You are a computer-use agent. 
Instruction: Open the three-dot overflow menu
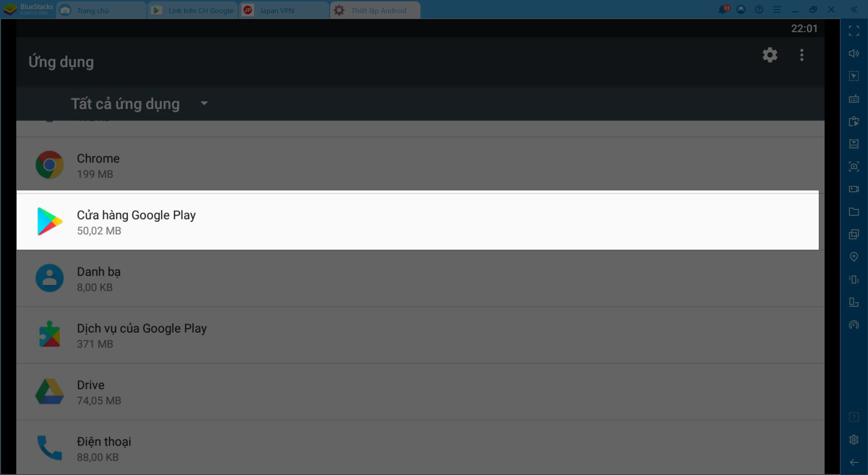coord(802,55)
